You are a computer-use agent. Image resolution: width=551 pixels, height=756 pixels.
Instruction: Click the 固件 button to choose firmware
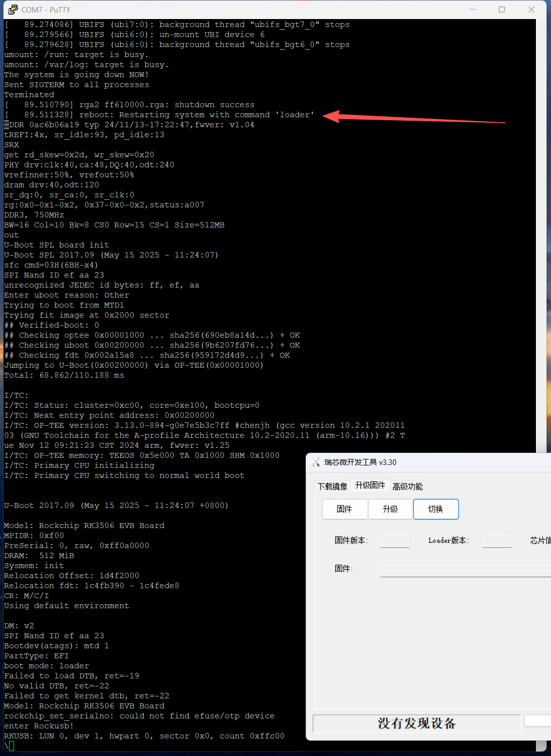click(344, 509)
